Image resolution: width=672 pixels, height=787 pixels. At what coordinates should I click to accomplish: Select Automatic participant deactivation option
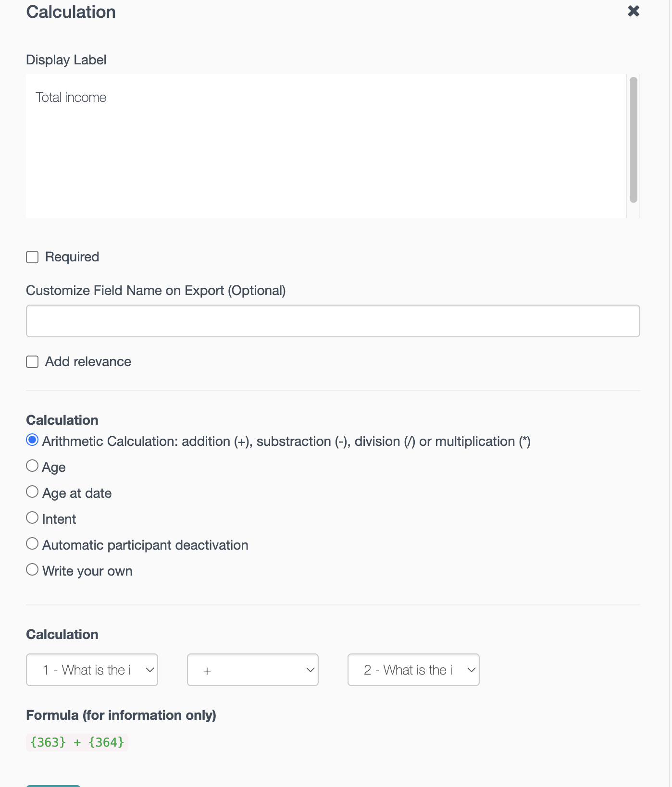32,544
